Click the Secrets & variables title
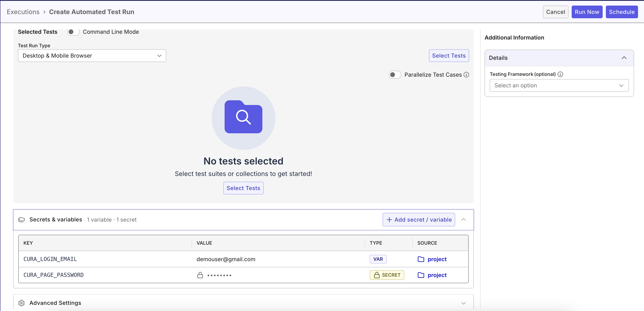Image resolution: width=644 pixels, height=311 pixels. [x=56, y=220]
